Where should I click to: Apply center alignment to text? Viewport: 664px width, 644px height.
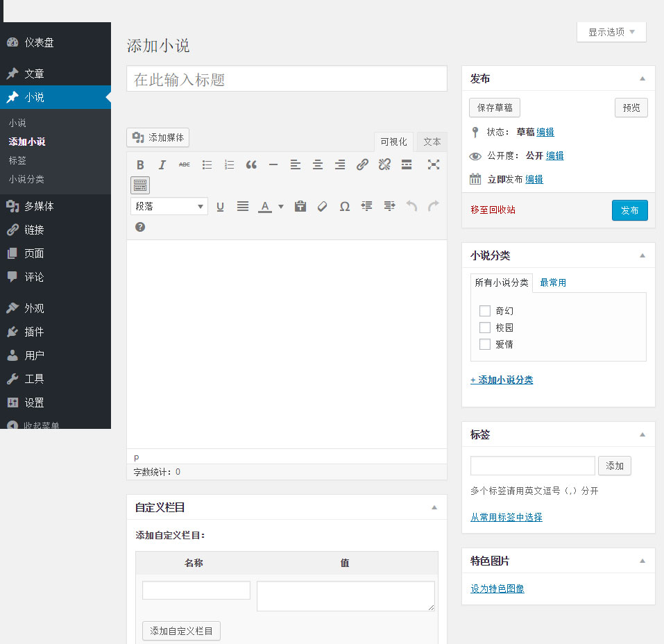317,164
